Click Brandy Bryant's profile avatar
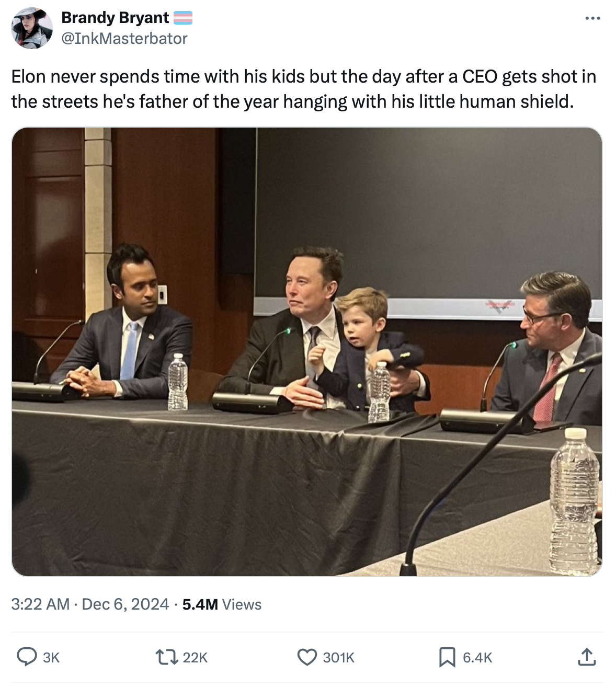 click(x=32, y=28)
